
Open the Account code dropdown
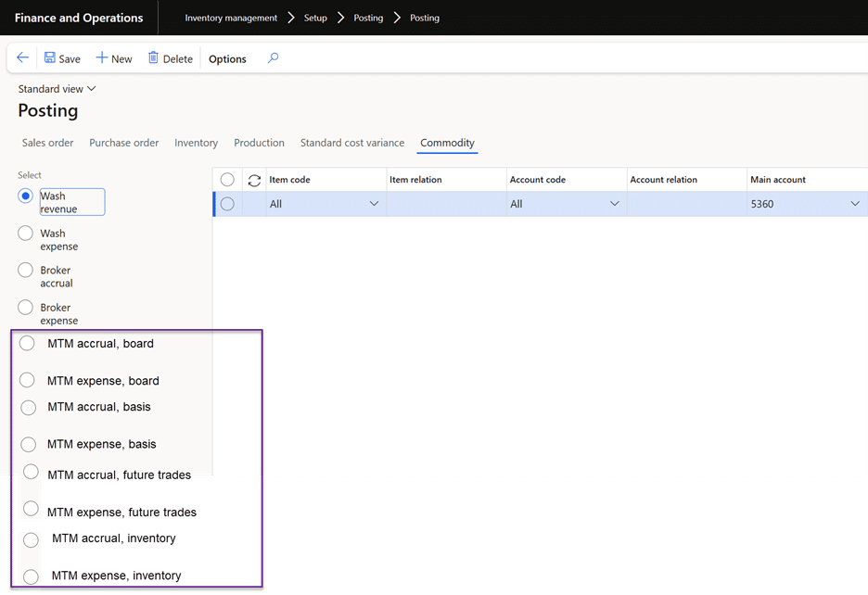[x=614, y=204]
